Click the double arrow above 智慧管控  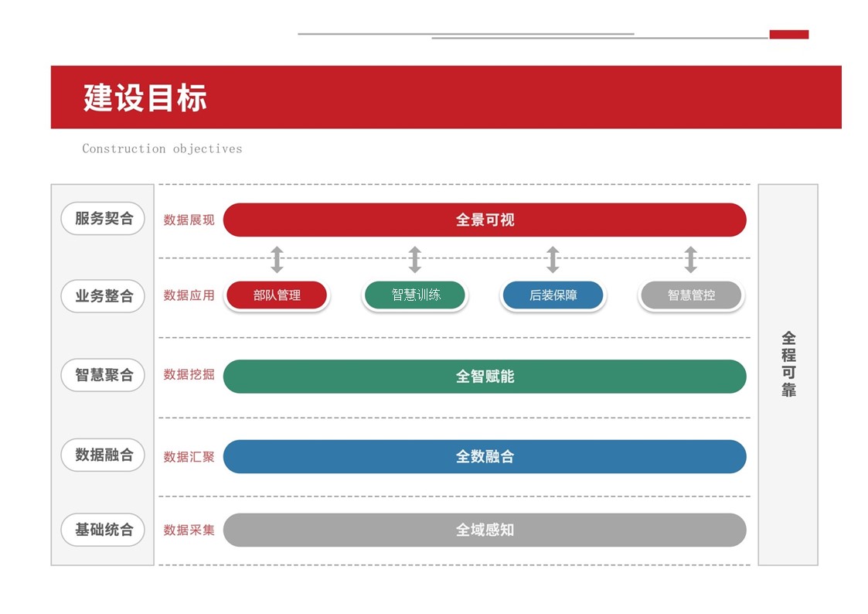[x=691, y=260]
